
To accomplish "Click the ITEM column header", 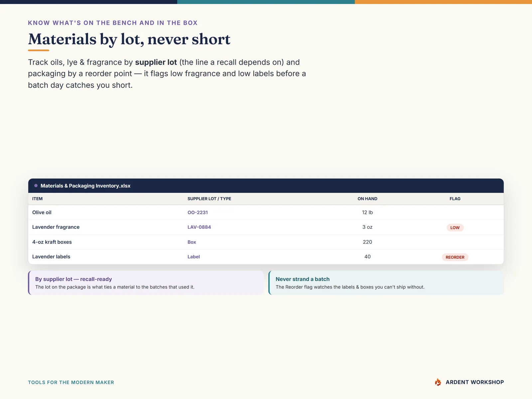I will (37, 199).
